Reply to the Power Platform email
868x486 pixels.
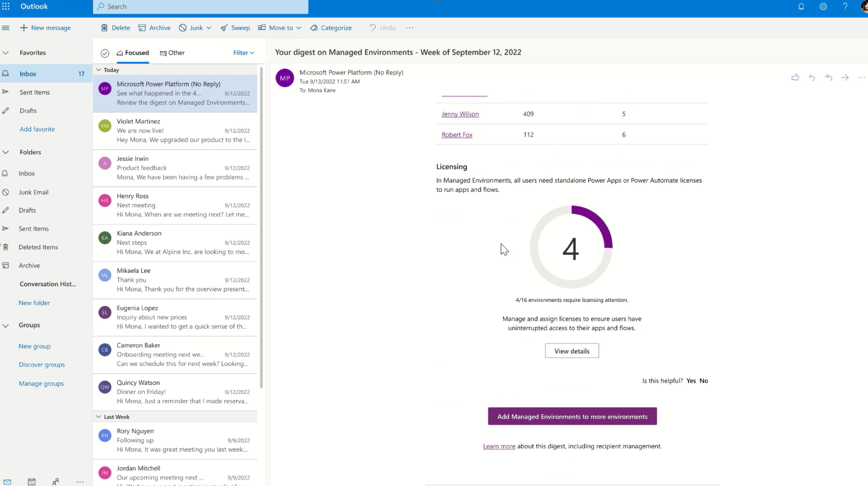pos(812,77)
